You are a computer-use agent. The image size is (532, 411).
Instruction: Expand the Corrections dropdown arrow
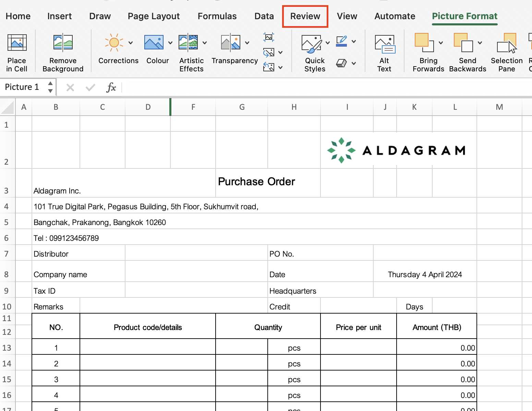130,43
